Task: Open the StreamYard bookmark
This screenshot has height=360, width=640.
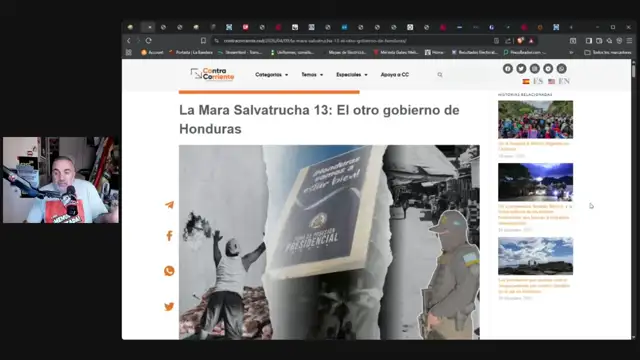Action: (x=240, y=52)
